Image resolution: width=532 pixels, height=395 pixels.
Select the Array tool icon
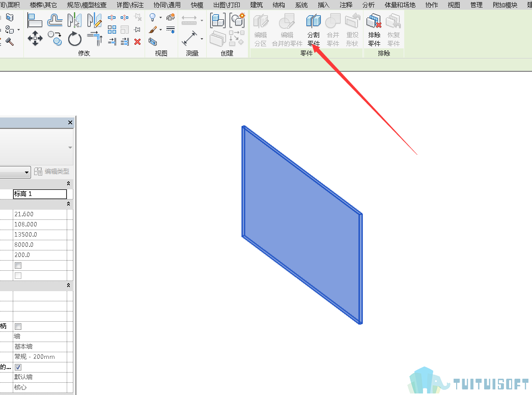tap(112, 30)
